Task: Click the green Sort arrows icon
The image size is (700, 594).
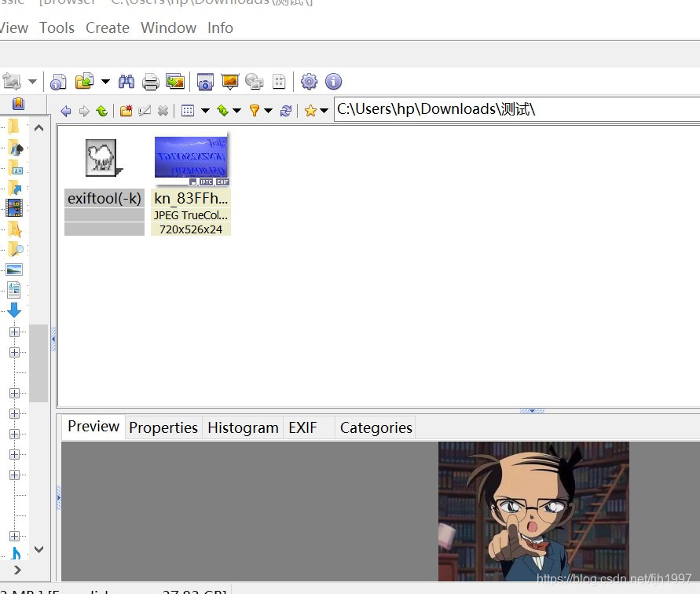Action: point(222,111)
